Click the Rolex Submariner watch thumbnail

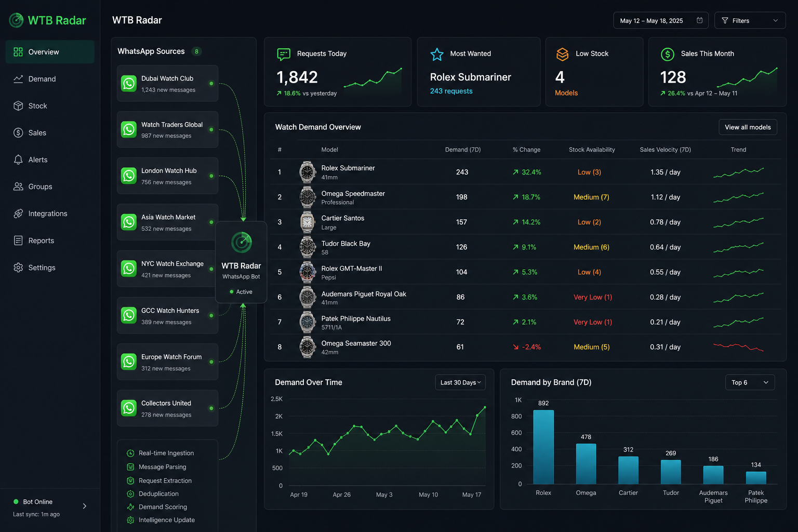click(x=308, y=172)
